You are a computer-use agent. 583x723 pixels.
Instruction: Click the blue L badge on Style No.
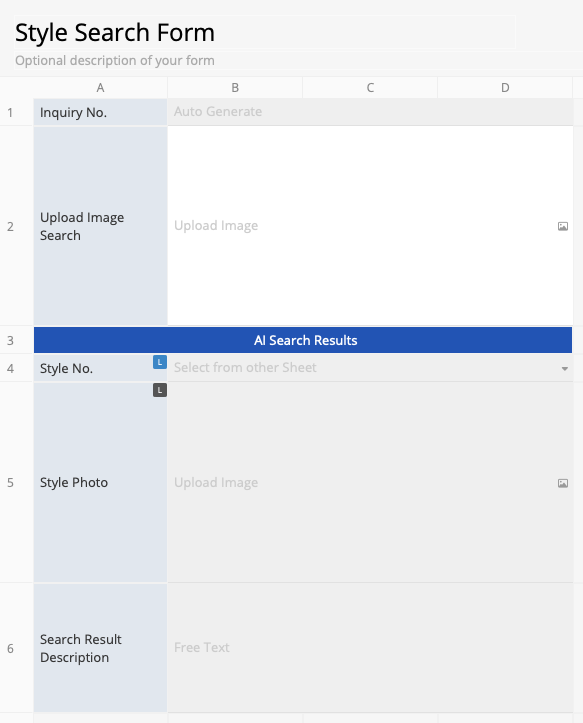click(x=160, y=362)
